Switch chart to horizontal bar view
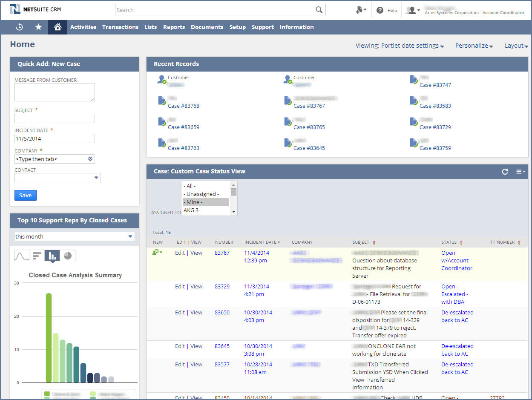 tap(37, 256)
